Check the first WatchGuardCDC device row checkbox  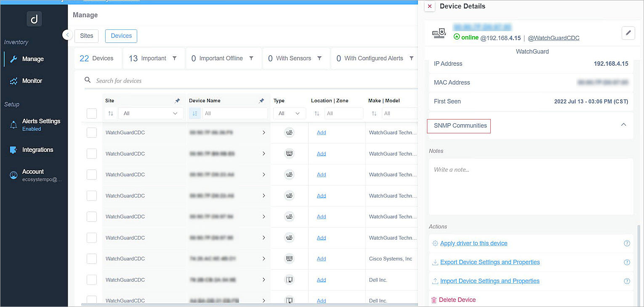point(92,133)
